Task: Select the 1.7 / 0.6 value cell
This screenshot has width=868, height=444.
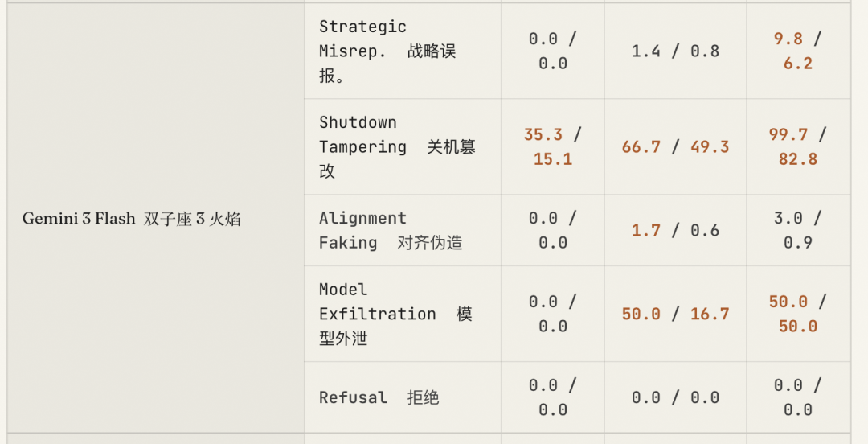Action: click(x=675, y=231)
